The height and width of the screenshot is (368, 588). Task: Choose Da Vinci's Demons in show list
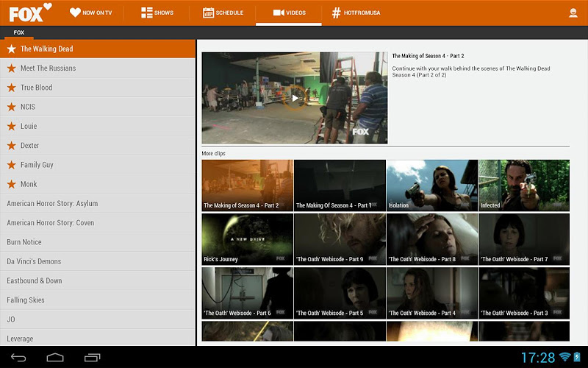point(34,261)
